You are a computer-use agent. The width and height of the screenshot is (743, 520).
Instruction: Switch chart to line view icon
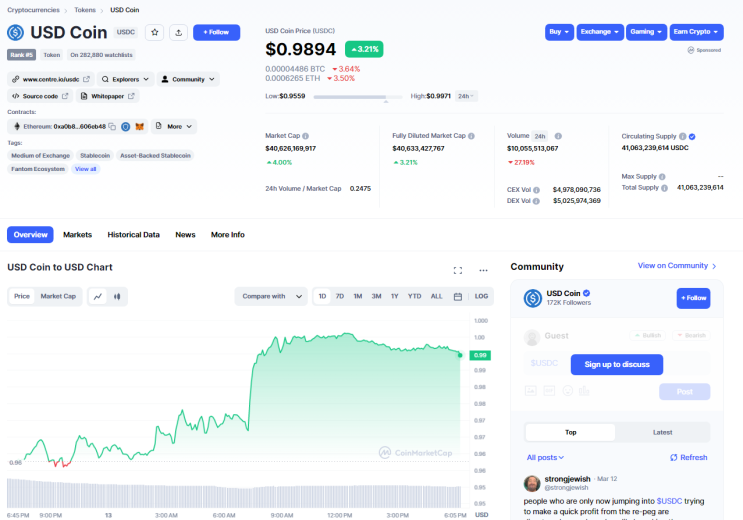pos(98,296)
